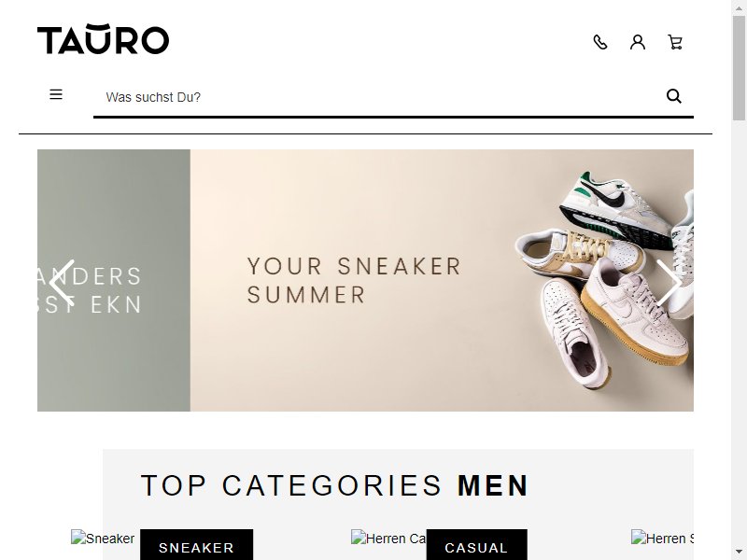
Task: Go to previous banner slide
Action: [x=63, y=283]
